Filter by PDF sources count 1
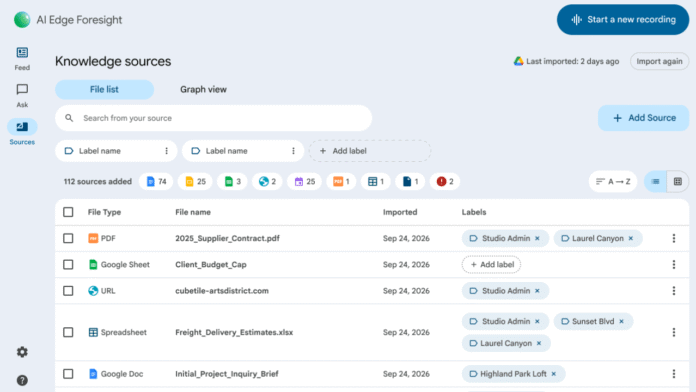This screenshot has width=696, height=392. point(341,182)
